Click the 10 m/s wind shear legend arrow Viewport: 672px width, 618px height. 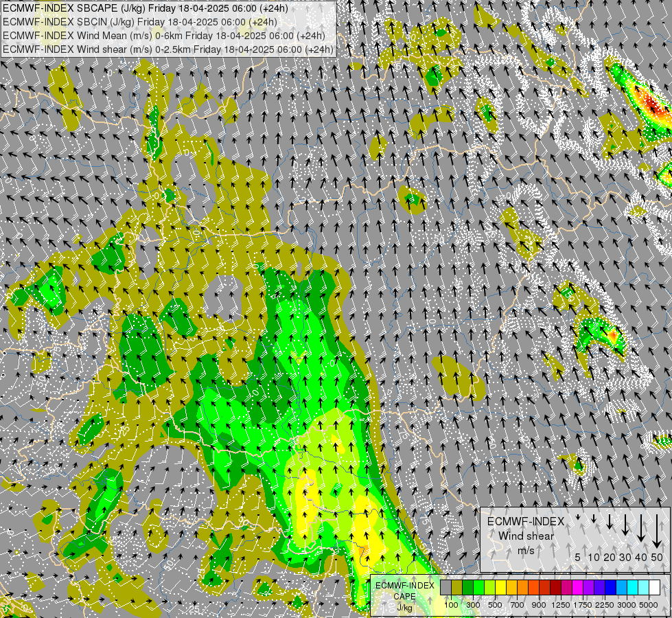pos(594,519)
